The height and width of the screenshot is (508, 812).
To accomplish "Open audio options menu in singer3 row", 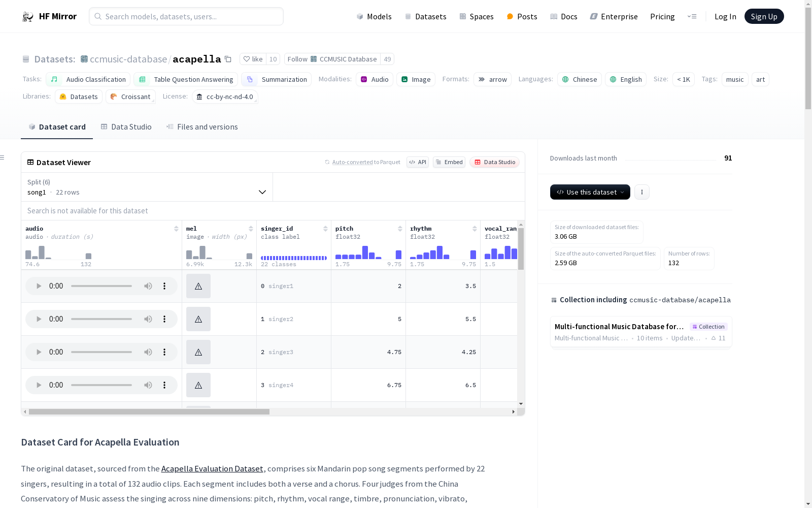I will click(164, 352).
